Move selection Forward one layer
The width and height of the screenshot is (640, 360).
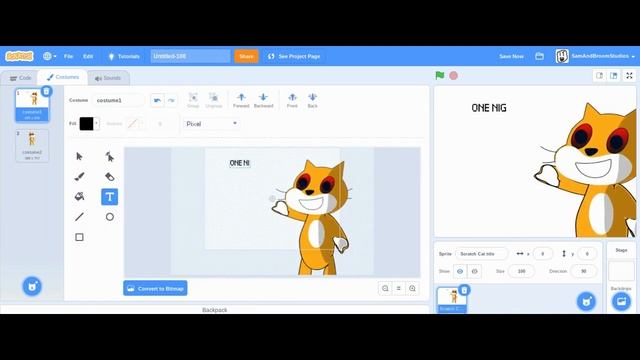(x=241, y=100)
